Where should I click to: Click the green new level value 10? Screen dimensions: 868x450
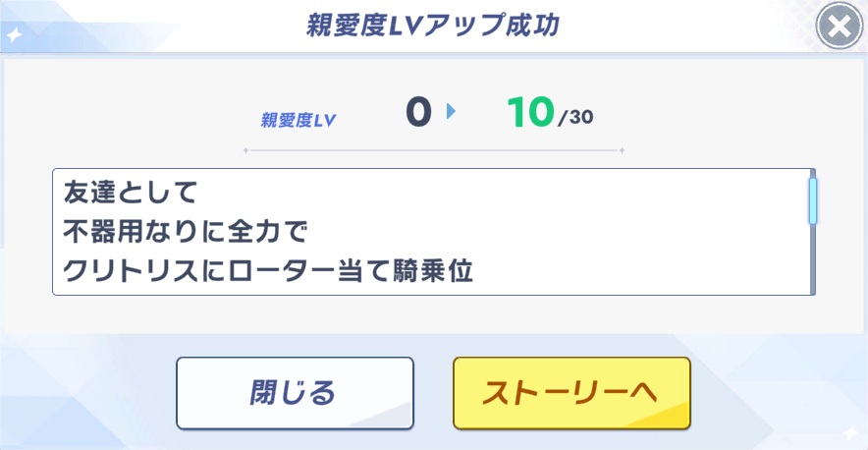coord(531,114)
